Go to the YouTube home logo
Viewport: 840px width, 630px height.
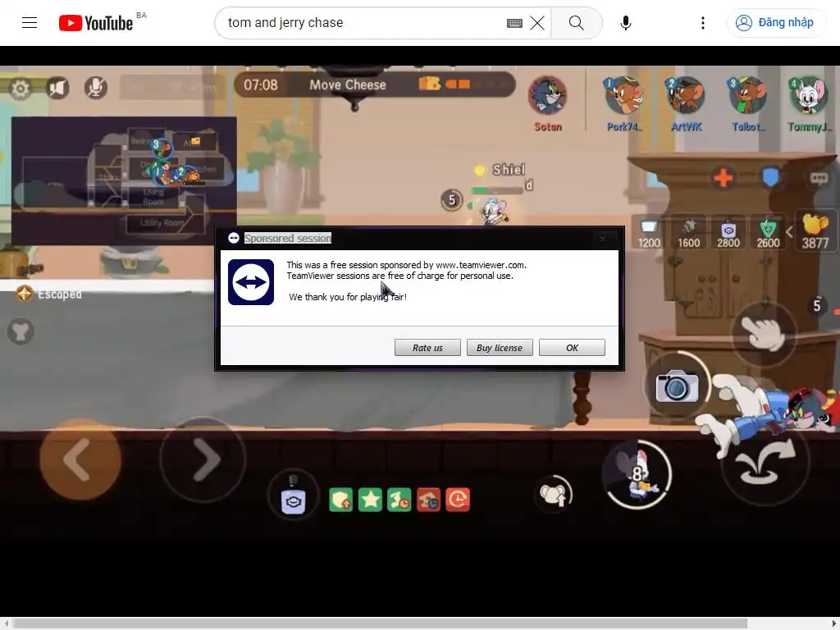pos(96,23)
